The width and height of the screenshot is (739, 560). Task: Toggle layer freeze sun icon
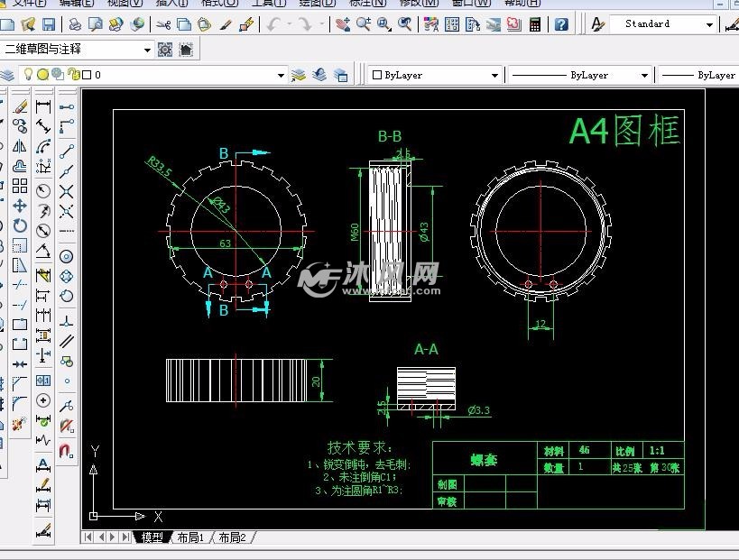(x=42, y=75)
